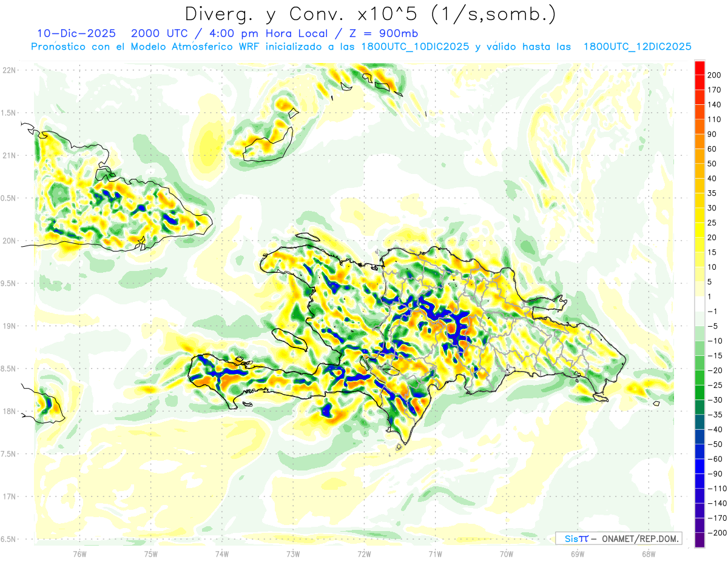Click the colorbar label '-110'

(x=718, y=488)
